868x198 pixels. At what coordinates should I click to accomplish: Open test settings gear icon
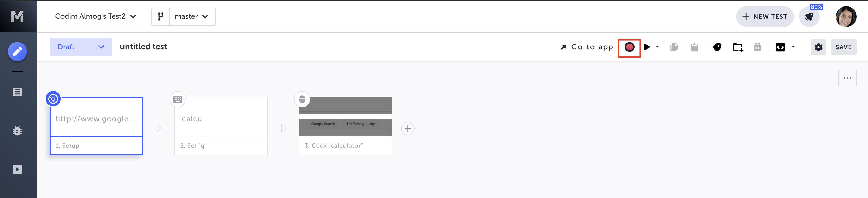pyautogui.click(x=818, y=47)
